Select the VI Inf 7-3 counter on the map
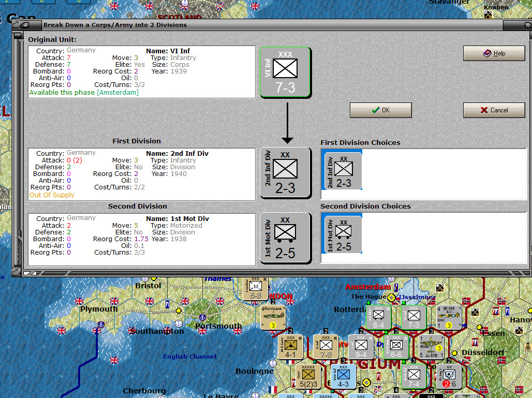 pyautogui.click(x=414, y=317)
